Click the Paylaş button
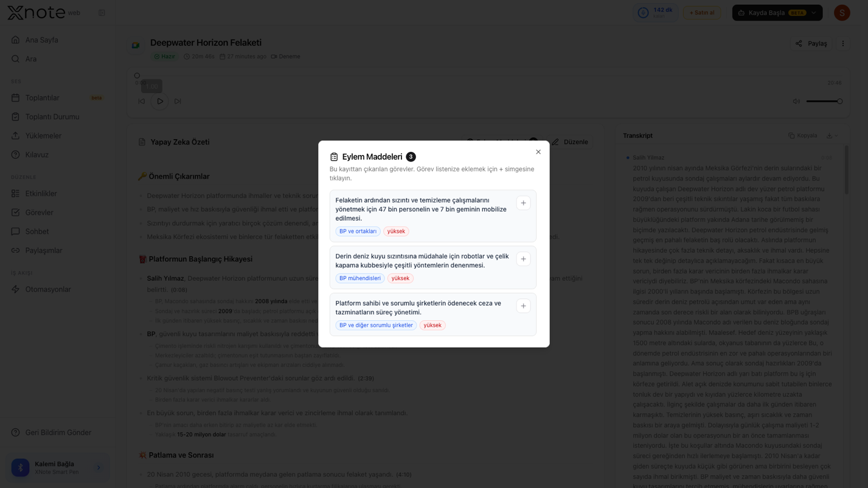The image size is (868, 488). point(811,44)
